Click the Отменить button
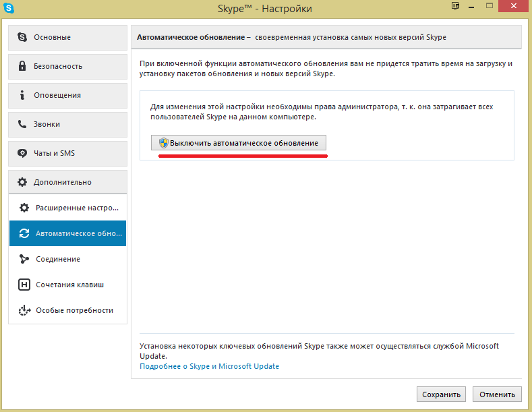The width and height of the screenshot is (532, 412). pos(497,394)
